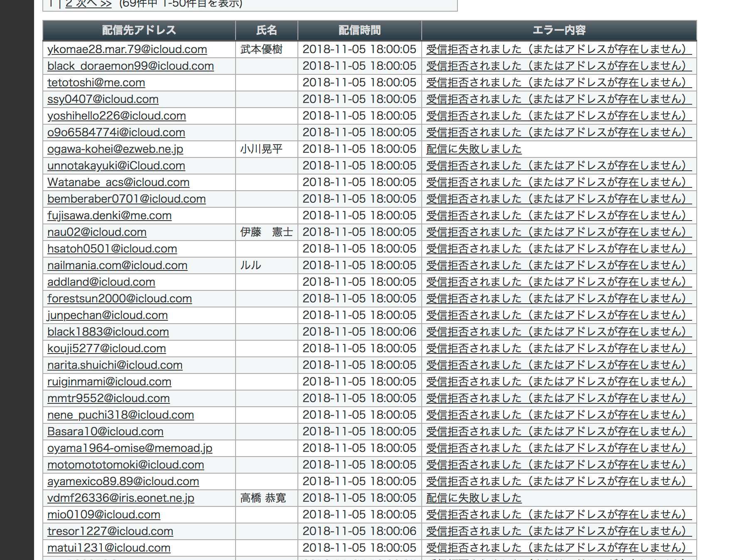
Task: Select the 氏名 column header
Action: click(x=266, y=30)
